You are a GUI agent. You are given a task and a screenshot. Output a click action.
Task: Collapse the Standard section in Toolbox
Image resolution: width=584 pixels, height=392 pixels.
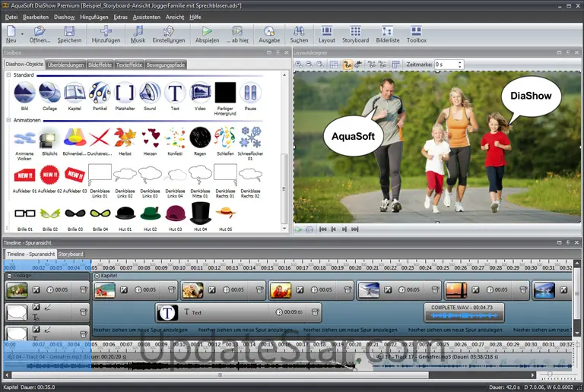pyautogui.click(x=9, y=75)
